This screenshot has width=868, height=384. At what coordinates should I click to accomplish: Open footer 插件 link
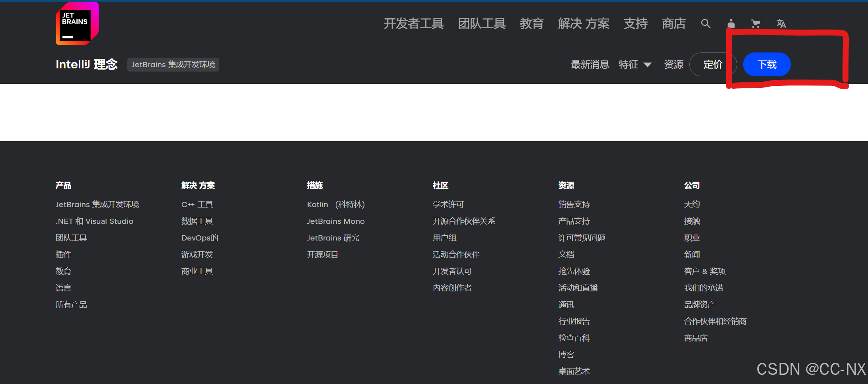click(63, 254)
